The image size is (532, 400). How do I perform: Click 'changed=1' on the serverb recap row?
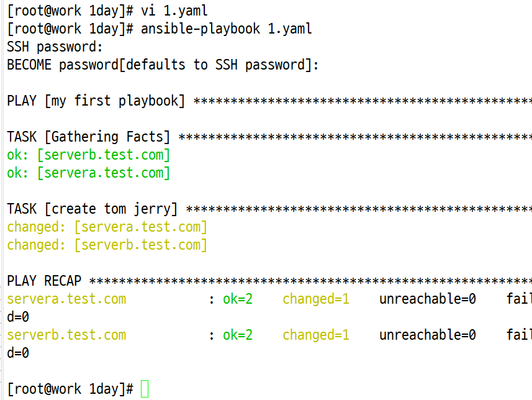316,335
